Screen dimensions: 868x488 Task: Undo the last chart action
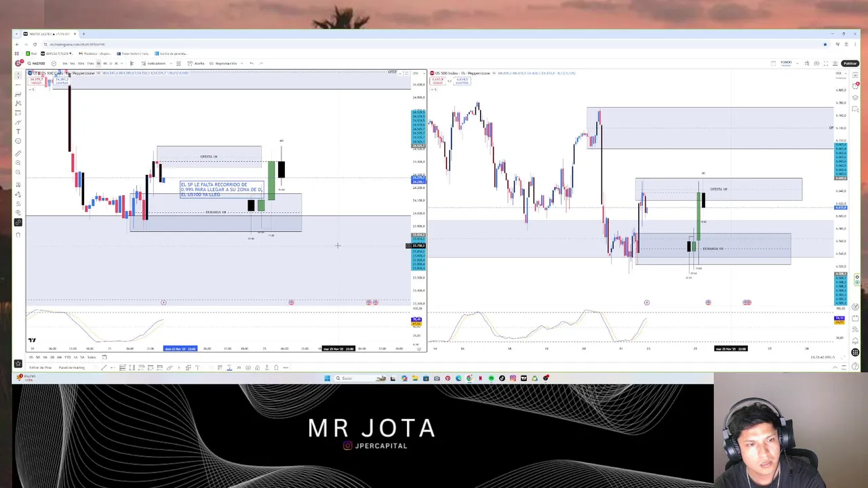[252, 64]
